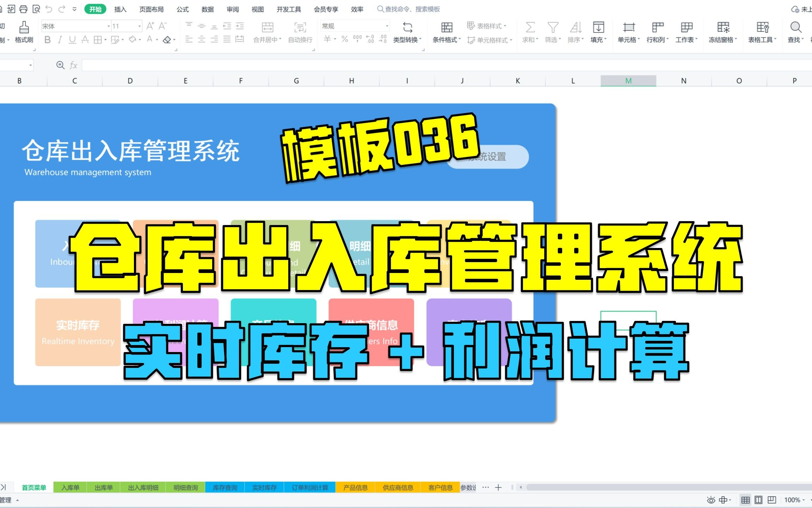Click the Undo icon
812x508 pixels.
pos(49,9)
